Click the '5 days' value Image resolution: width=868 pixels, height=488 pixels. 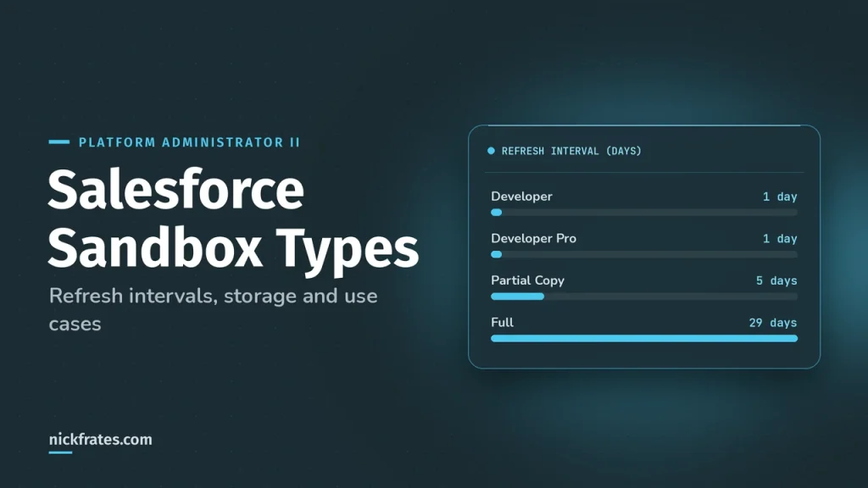click(776, 280)
